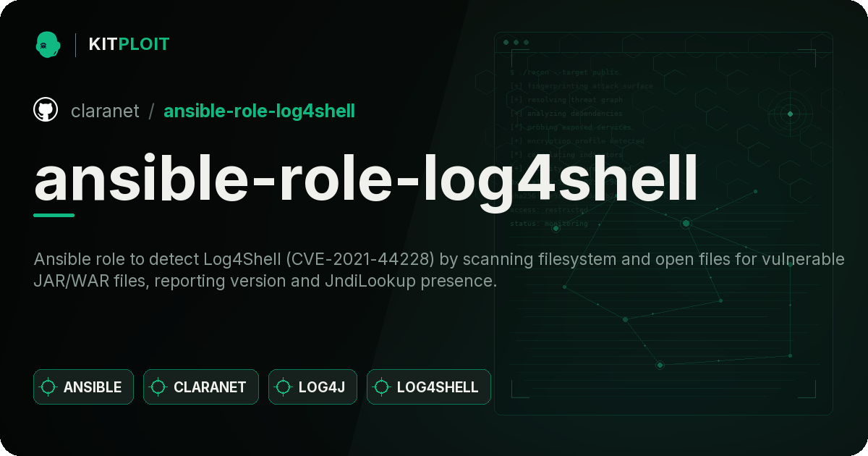Click the KitPloit mascot logo icon
The height and width of the screenshot is (456, 868).
48,44
